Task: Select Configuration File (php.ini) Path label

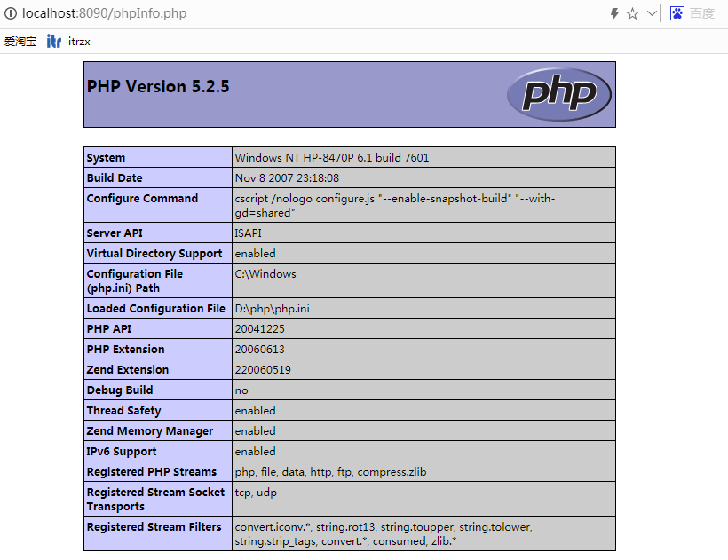Action: 135,280
